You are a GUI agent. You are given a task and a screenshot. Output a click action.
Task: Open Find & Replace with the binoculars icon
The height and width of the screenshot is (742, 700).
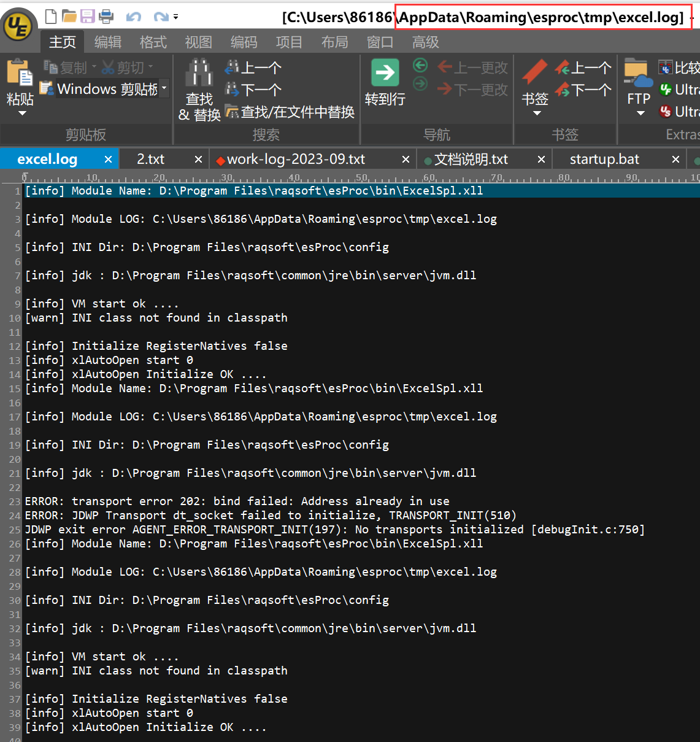[199, 73]
